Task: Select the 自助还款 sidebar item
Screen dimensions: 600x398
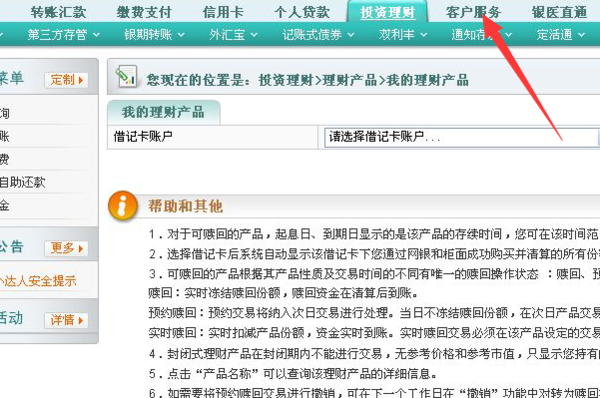Action: (x=22, y=182)
